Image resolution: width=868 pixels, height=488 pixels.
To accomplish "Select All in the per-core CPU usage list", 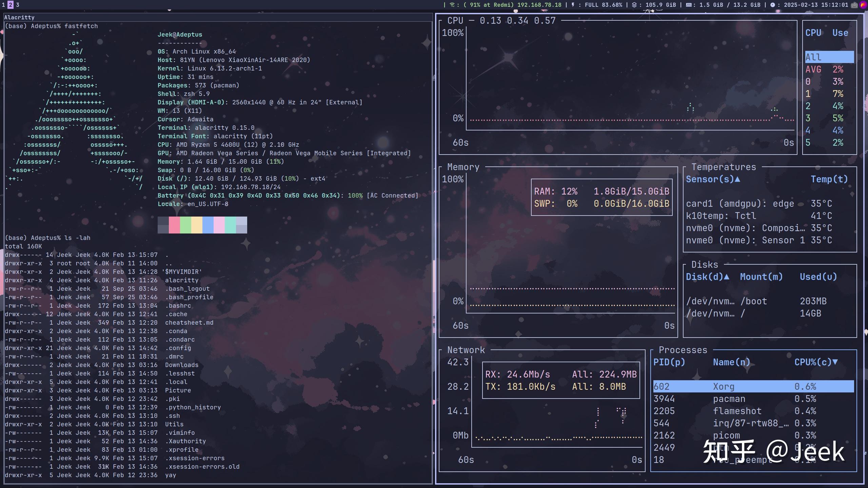I will (x=829, y=57).
